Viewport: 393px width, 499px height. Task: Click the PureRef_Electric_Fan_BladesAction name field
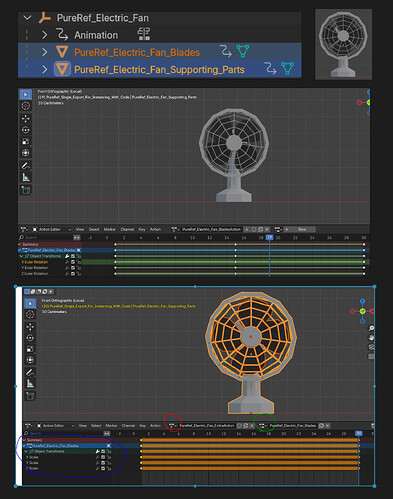click(x=211, y=229)
